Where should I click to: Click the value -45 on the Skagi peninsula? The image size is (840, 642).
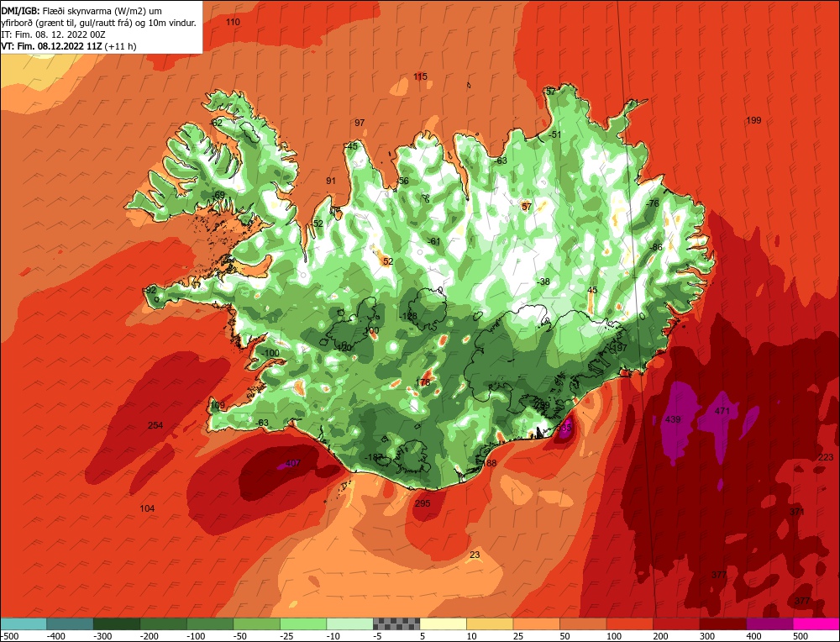351,145
